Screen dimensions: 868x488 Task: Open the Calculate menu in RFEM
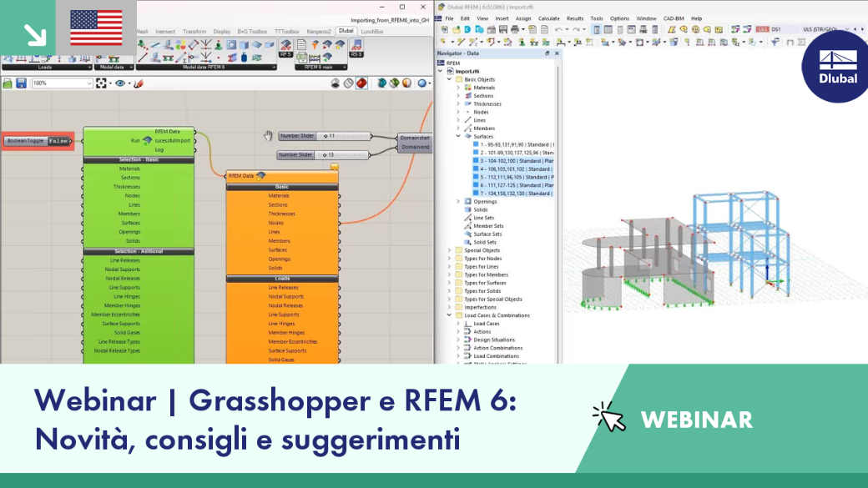[x=548, y=18]
